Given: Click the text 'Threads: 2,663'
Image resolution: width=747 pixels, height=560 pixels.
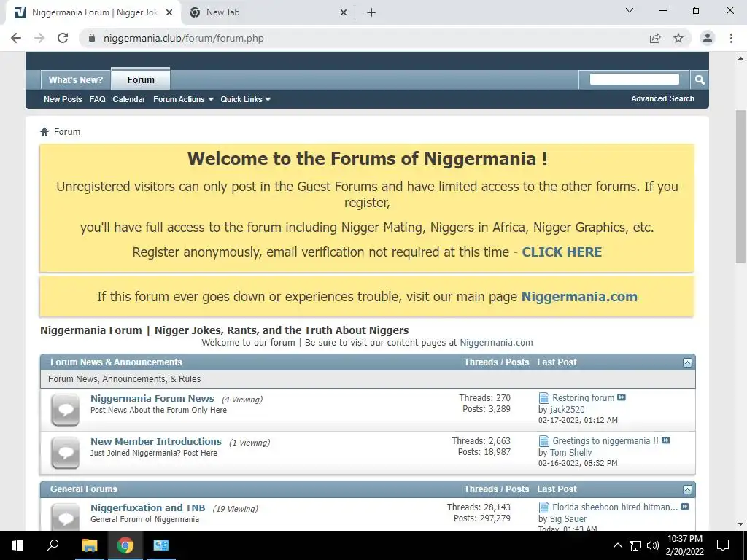Looking at the screenshot, I should (x=481, y=441).
